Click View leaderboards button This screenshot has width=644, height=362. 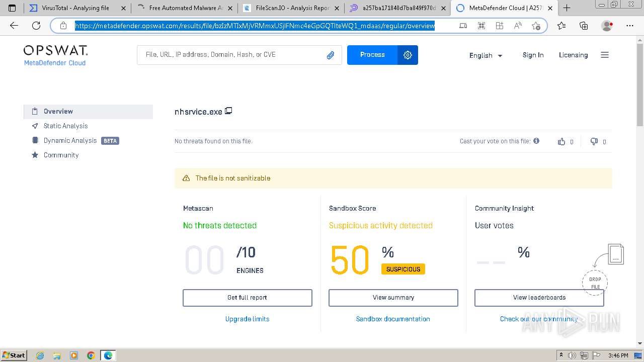(x=539, y=298)
